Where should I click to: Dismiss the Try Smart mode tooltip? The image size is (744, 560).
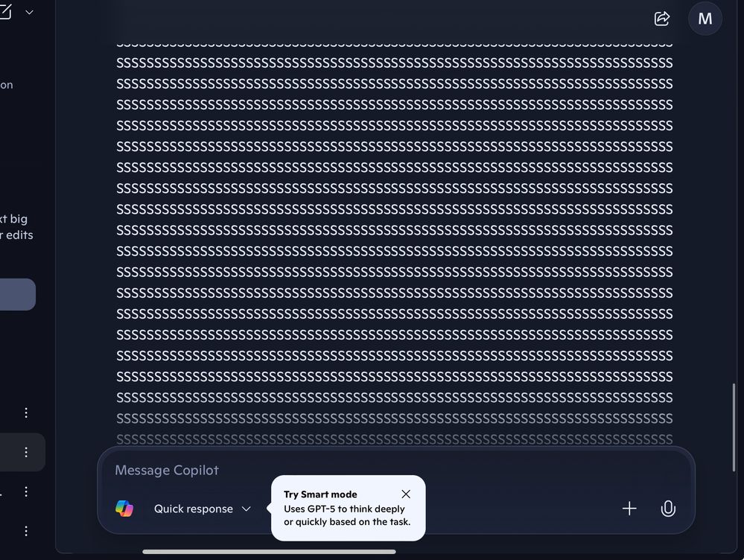[x=406, y=494]
